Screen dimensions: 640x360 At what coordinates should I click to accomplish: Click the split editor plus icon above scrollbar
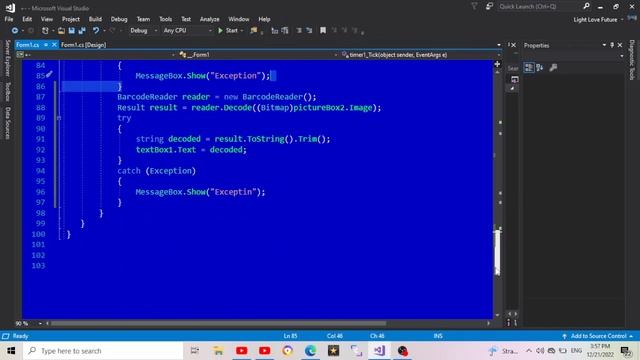tap(497, 64)
